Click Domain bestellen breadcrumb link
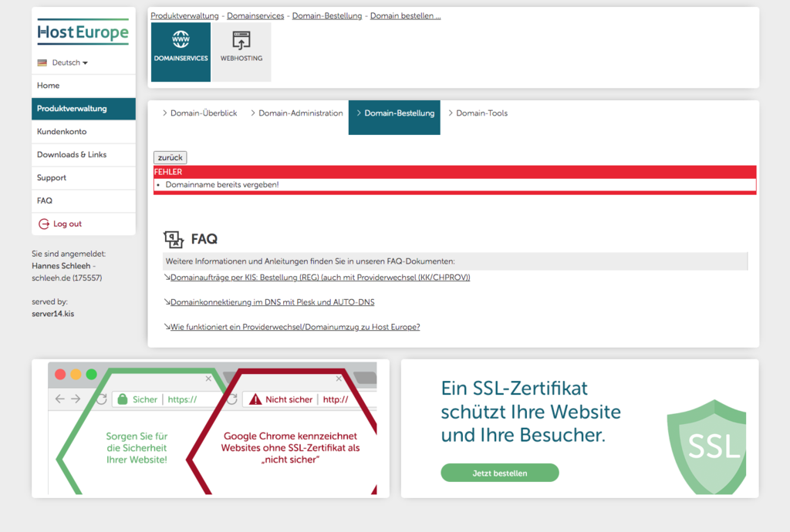 pos(406,15)
